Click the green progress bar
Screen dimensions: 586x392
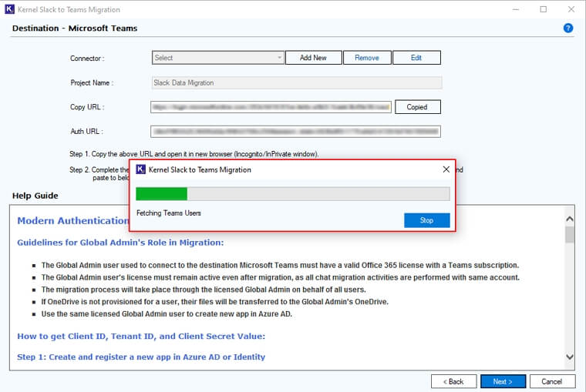tap(161, 194)
